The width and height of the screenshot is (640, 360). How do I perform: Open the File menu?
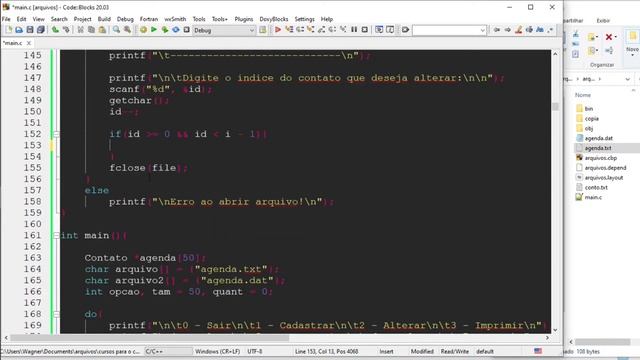coord(6,19)
